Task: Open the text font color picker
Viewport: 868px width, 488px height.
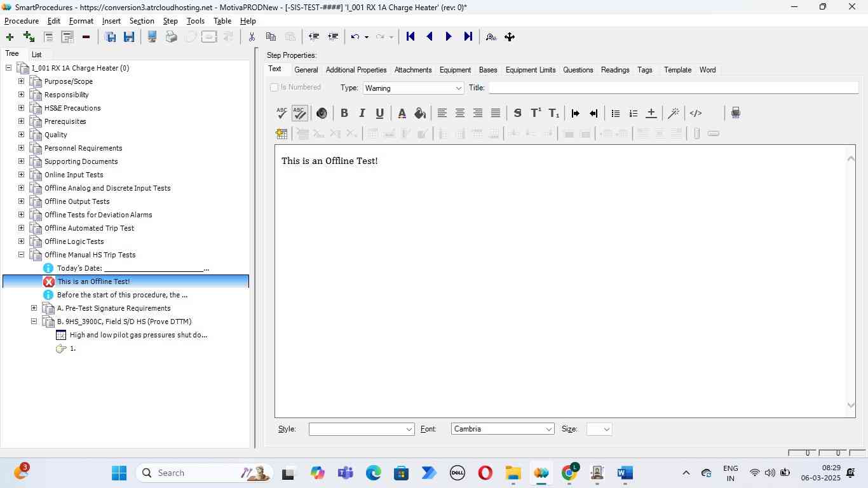Action: coord(402,113)
